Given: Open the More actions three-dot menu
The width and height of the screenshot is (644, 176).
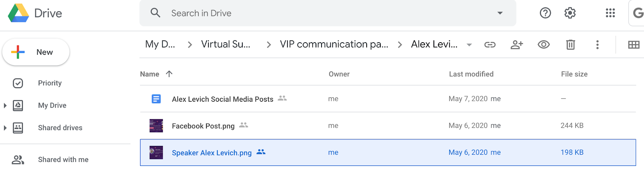Looking at the screenshot, I should [x=597, y=45].
